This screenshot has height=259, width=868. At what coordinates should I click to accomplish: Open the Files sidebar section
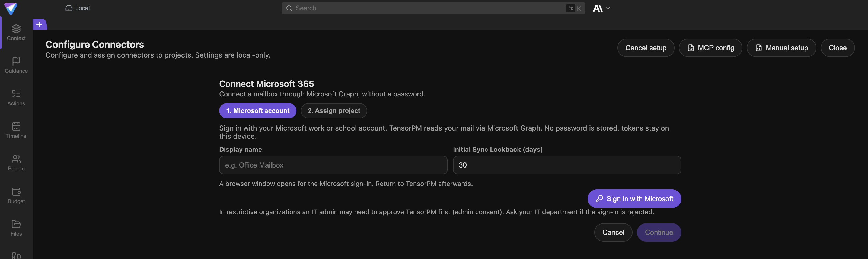(x=16, y=228)
